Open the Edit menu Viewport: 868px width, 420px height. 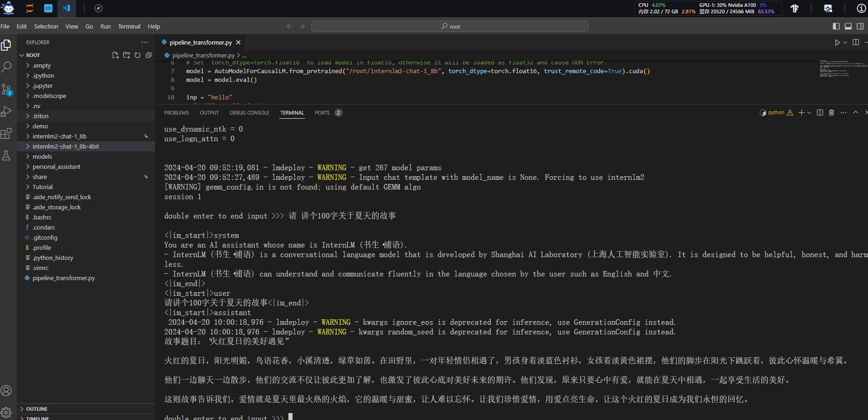point(22,26)
